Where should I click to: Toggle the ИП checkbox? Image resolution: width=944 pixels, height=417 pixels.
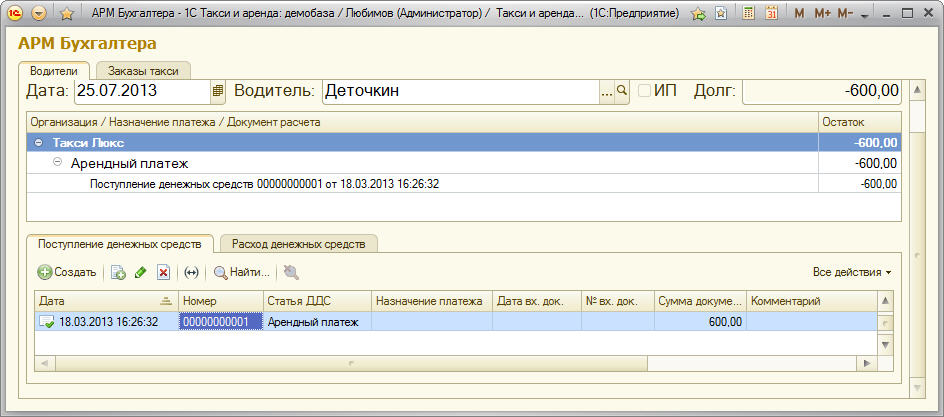click(645, 91)
